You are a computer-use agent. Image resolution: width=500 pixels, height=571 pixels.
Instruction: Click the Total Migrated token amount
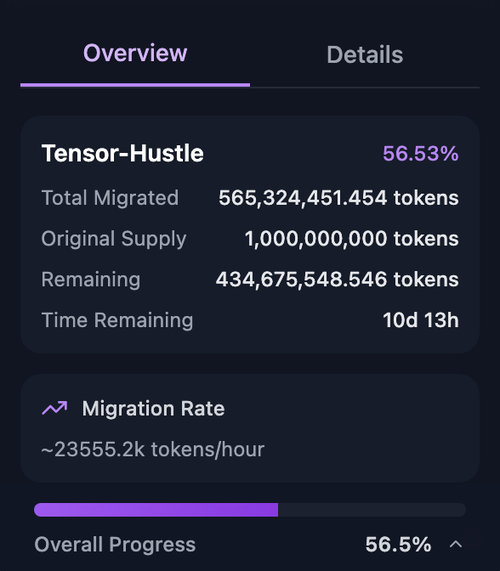pos(338,198)
